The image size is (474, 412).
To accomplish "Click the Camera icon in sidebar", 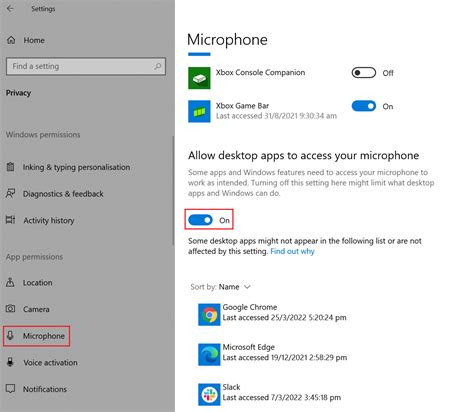I will [11, 309].
